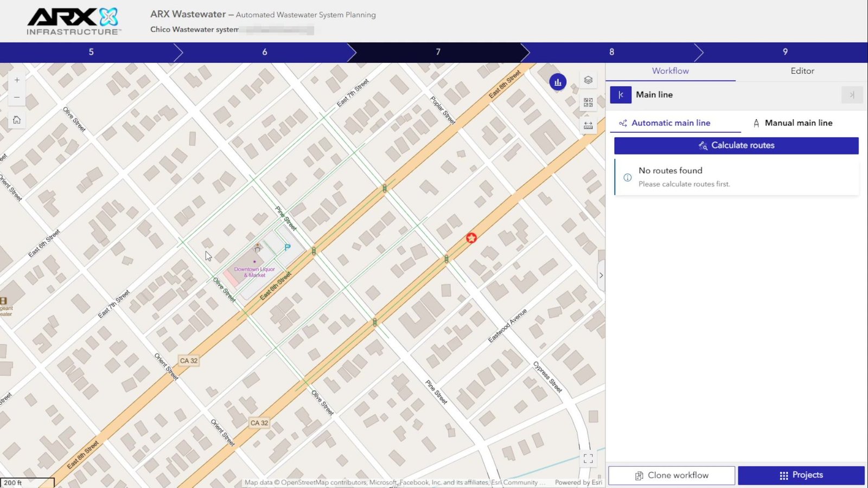Reset map to home extent

(x=17, y=120)
